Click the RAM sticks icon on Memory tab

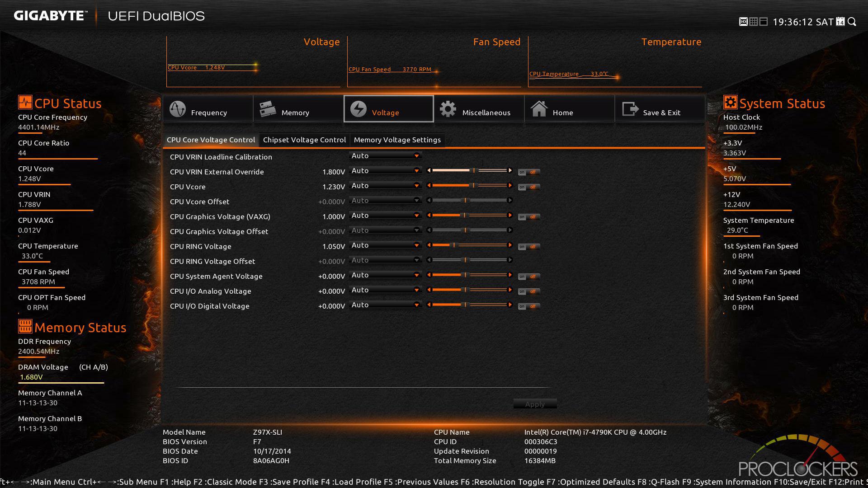click(268, 109)
